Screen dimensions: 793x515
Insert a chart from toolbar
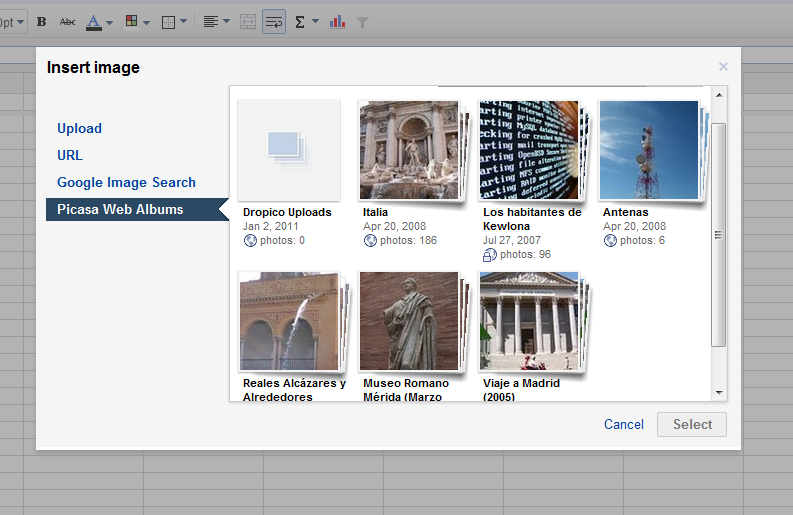(x=337, y=22)
